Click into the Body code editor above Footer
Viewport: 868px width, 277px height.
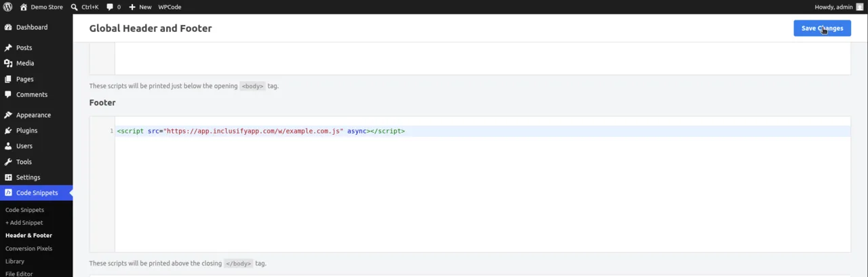point(482,59)
